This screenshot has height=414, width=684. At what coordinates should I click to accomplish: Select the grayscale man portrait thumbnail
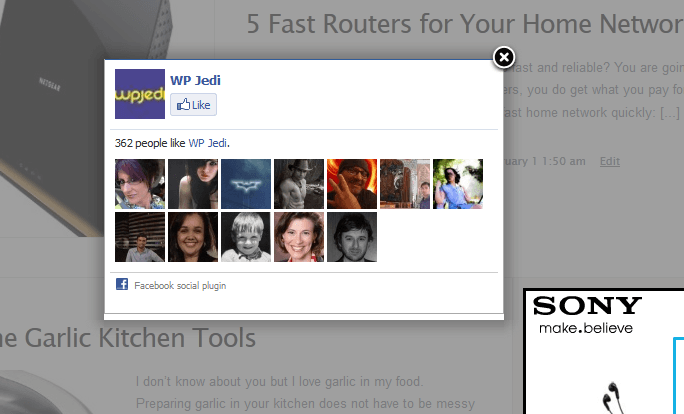click(x=352, y=237)
